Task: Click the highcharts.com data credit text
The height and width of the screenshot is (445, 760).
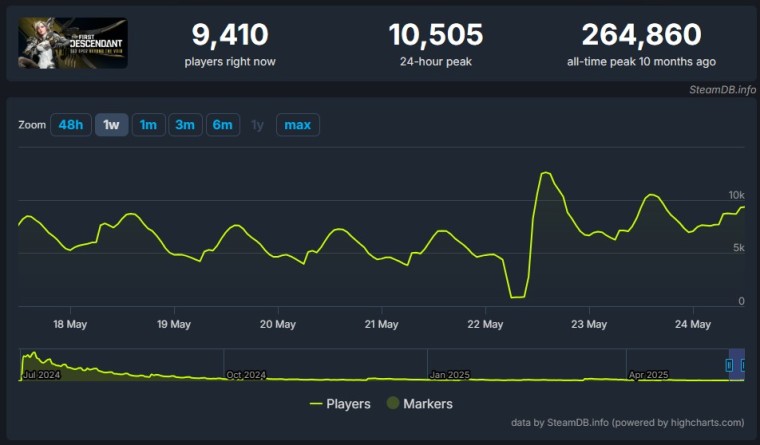Action: click(x=627, y=423)
